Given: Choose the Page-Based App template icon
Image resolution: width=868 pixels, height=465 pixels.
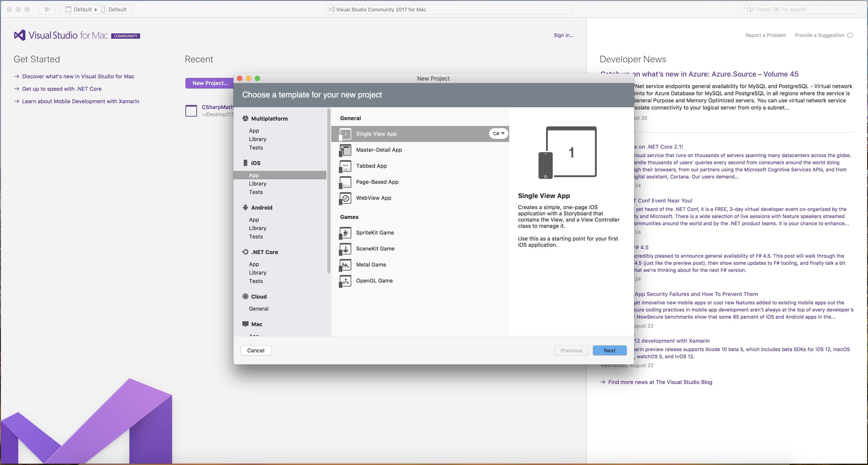Looking at the screenshot, I should point(345,182).
